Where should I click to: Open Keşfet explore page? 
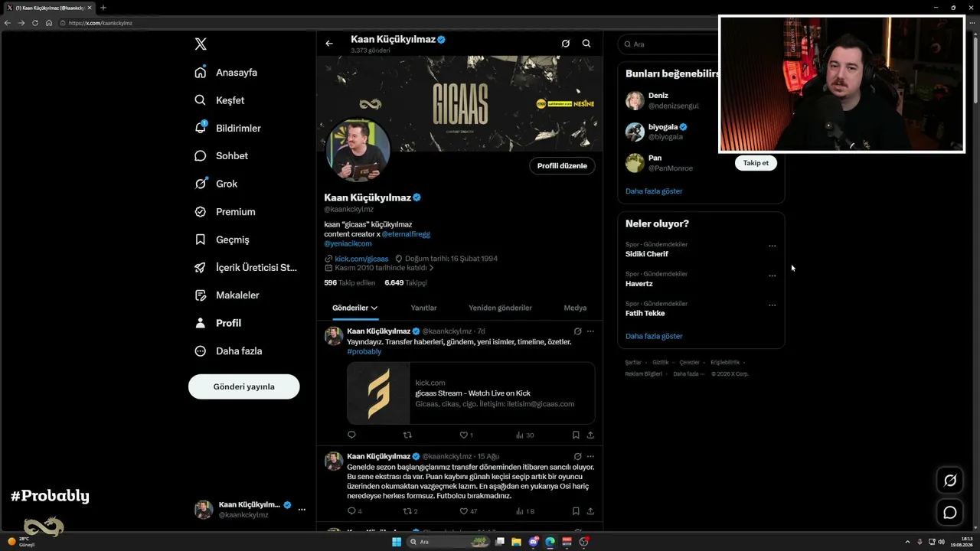pos(220,100)
